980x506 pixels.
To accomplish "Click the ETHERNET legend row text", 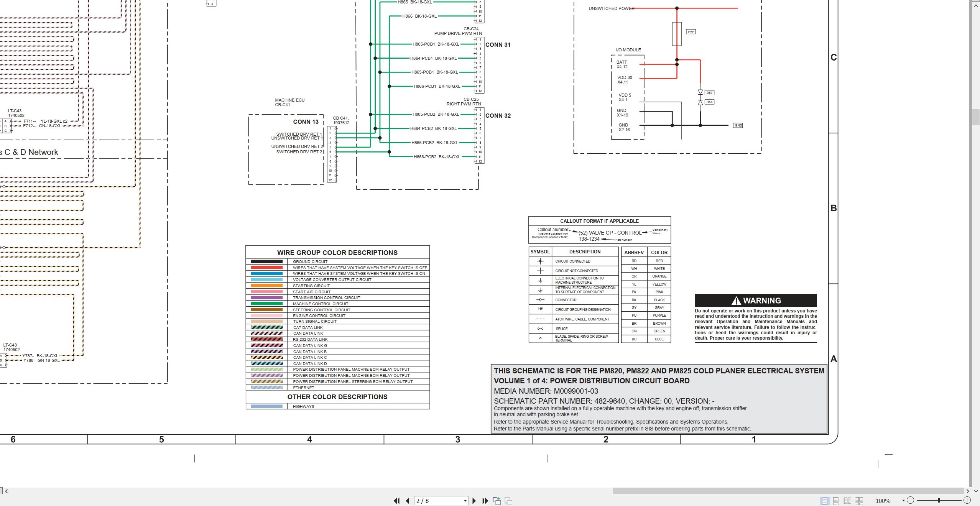I will click(303, 388).
